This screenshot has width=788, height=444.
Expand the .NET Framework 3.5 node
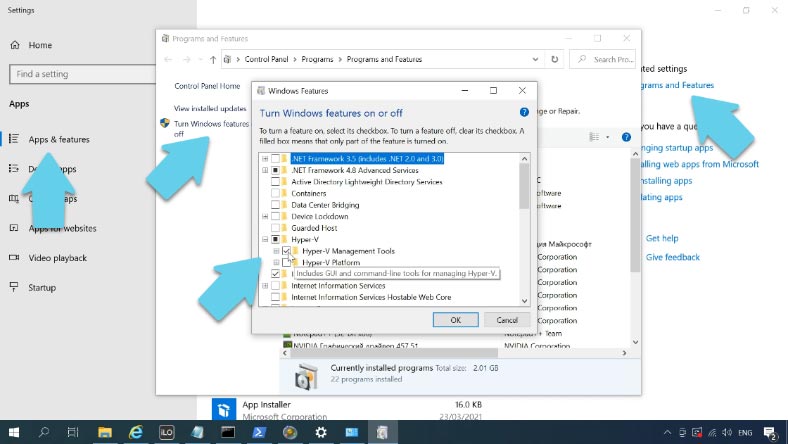[x=265, y=158]
